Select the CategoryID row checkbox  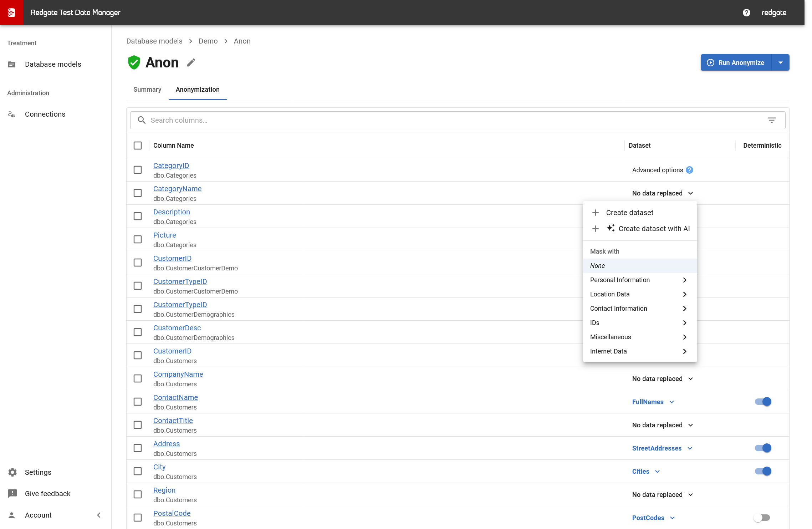pyautogui.click(x=138, y=170)
